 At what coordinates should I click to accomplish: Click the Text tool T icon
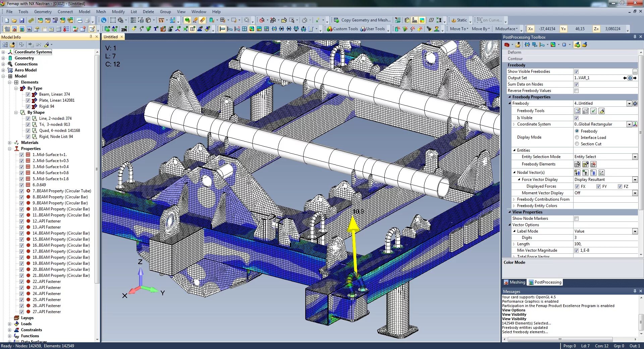click(x=156, y=29)
